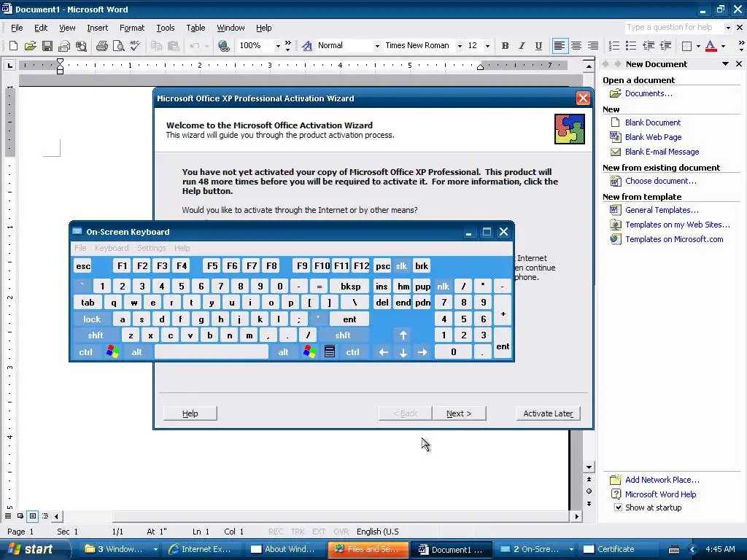The height and width of the screenshot is (560, 747).
Task: Open the Table menu
Action: pos(196,28)
